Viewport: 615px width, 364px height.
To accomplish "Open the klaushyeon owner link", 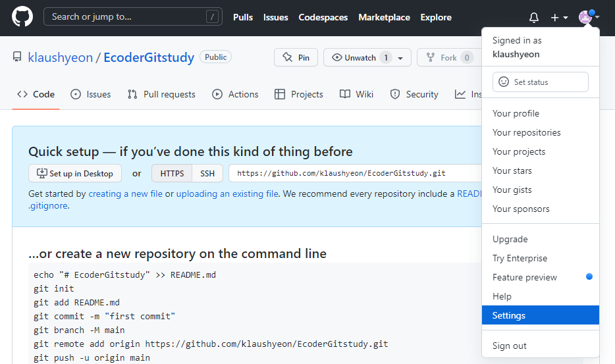I will point(61,57).
